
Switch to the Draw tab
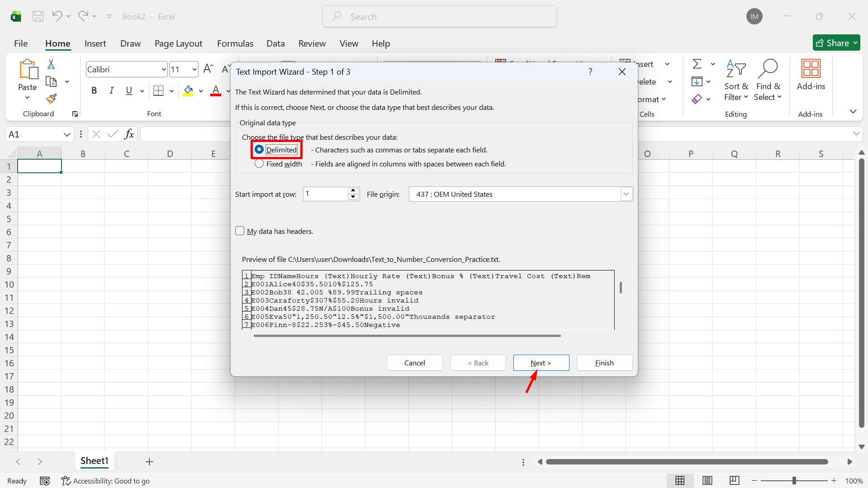coord(130,43)
